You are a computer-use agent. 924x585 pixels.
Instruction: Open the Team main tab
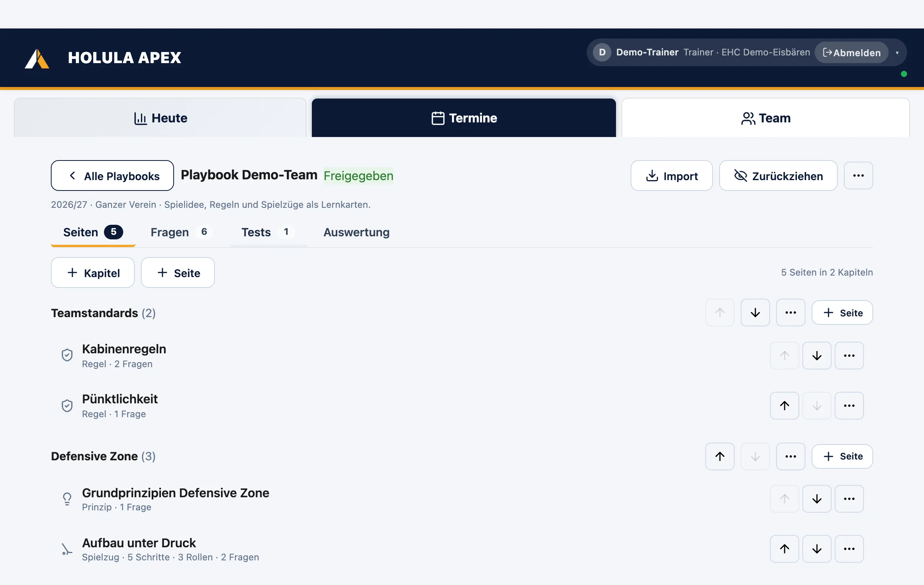click(x=765, y=118)
